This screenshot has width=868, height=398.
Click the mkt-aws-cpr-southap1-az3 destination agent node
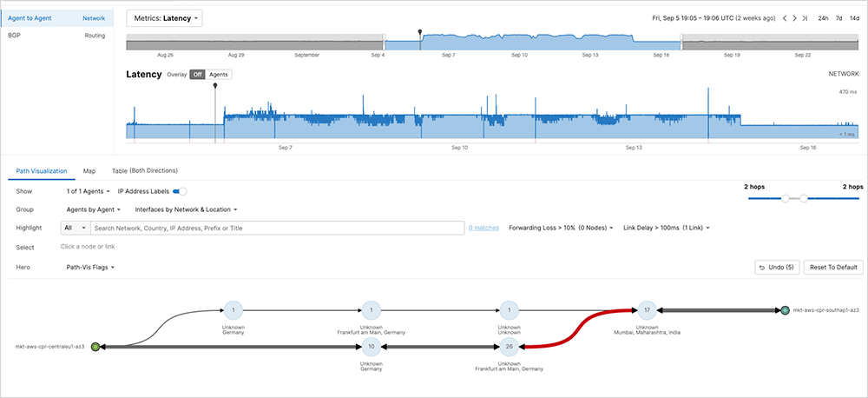(785, 310)
